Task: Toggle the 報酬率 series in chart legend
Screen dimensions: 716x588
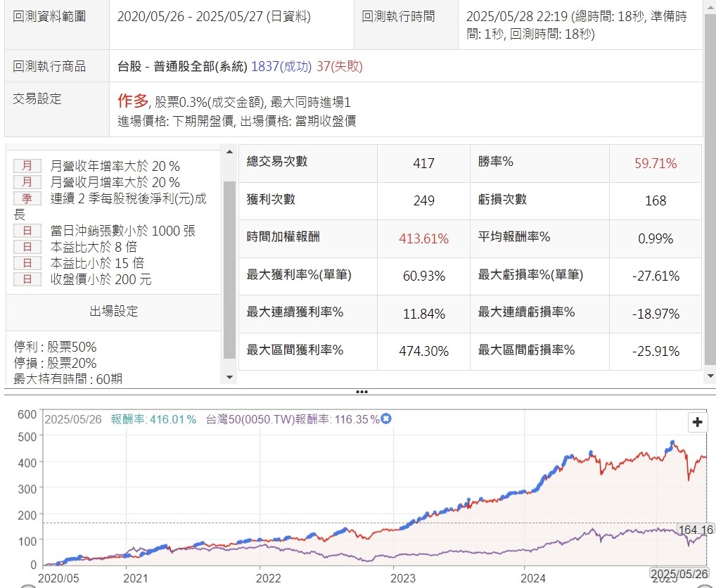Action: click(153, 419)
